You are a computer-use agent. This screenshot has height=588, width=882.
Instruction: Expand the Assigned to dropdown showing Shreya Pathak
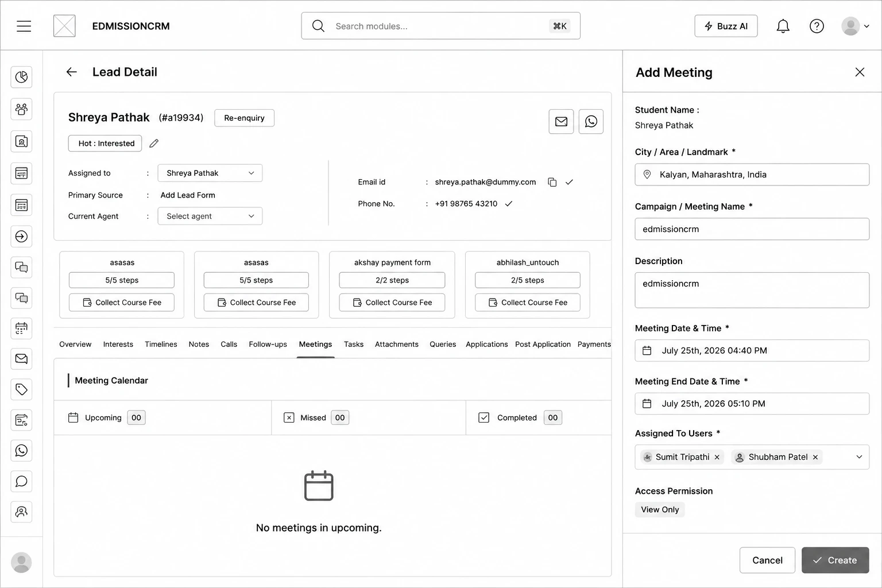(x=210, y=173)
